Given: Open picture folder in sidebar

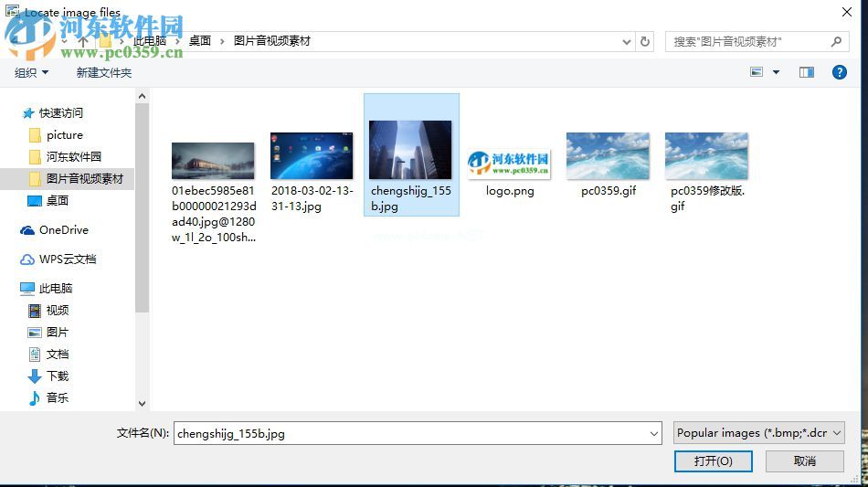Looking at the screenshot, I should click(x=65, y=135).
